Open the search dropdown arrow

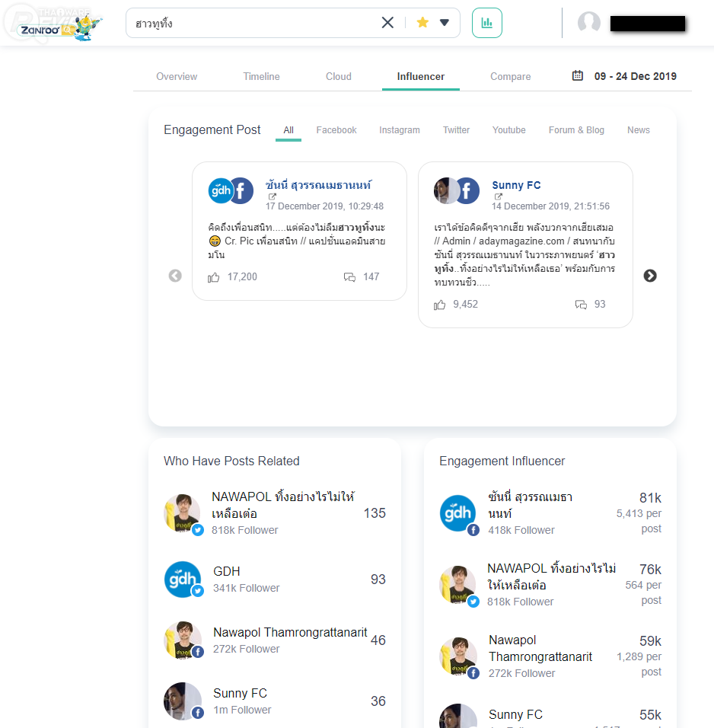click(x=445, y=22)
